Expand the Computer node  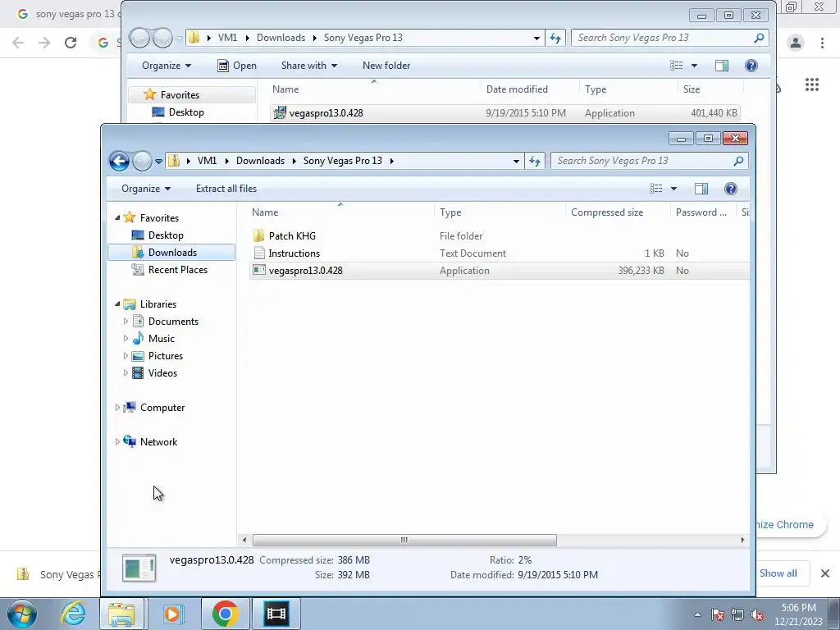[x=117, y=408]
